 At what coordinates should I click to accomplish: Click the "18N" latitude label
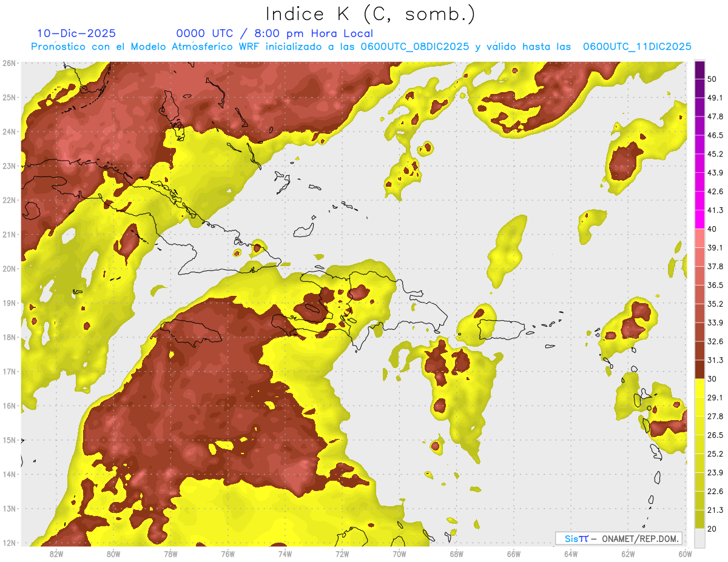9,337
